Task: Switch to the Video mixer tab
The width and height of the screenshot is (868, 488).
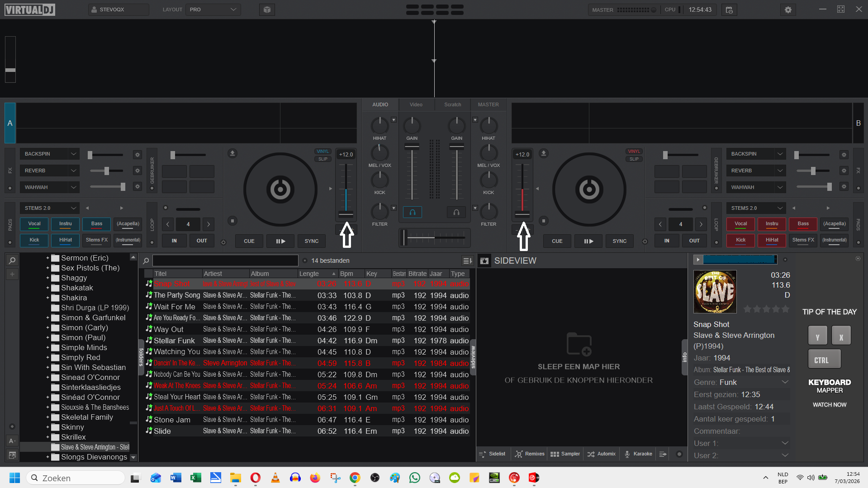Action: point(416,104)
